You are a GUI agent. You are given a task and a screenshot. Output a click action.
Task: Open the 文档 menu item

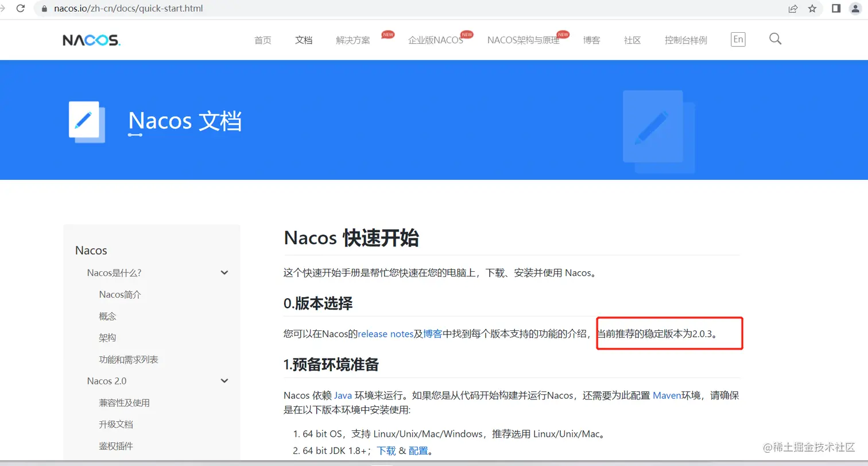pyautogui.click(x=304, y=40)
